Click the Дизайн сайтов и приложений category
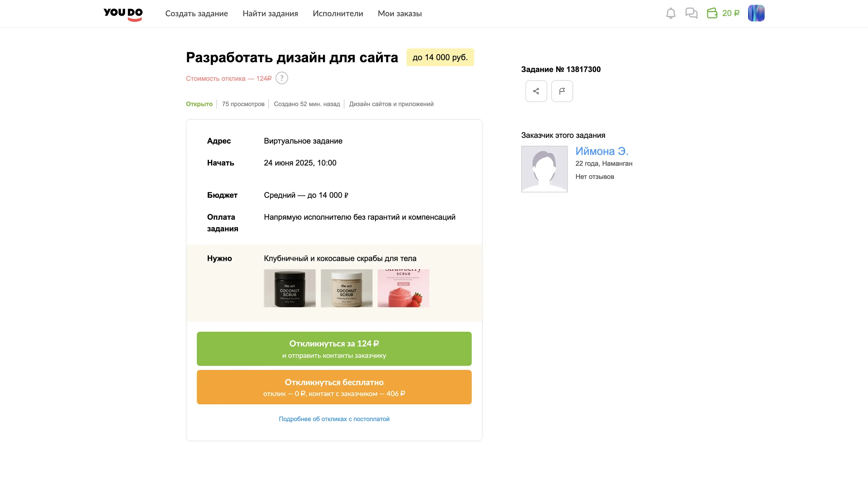This screenshot has width=868, height=488. tap(391, 104)
